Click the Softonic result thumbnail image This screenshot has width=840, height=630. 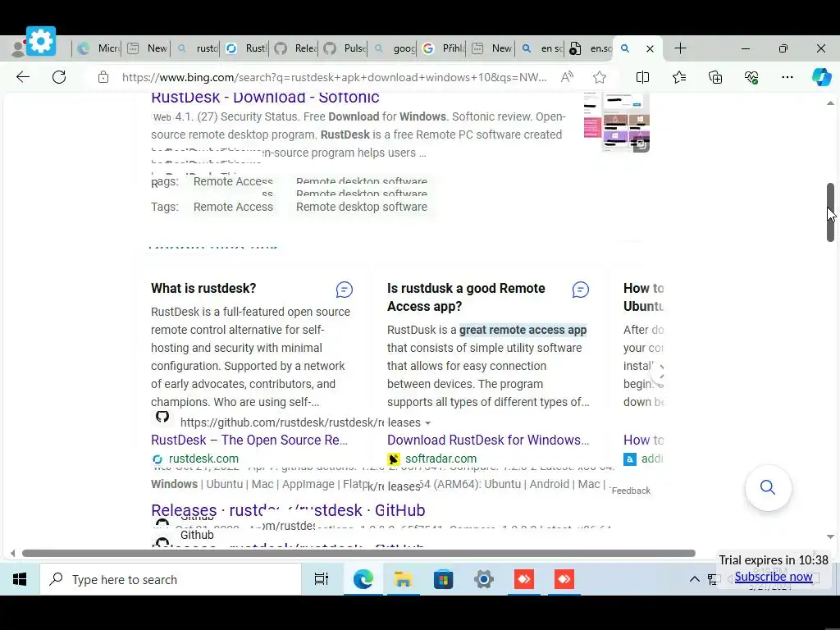click(x=617, y=122)
